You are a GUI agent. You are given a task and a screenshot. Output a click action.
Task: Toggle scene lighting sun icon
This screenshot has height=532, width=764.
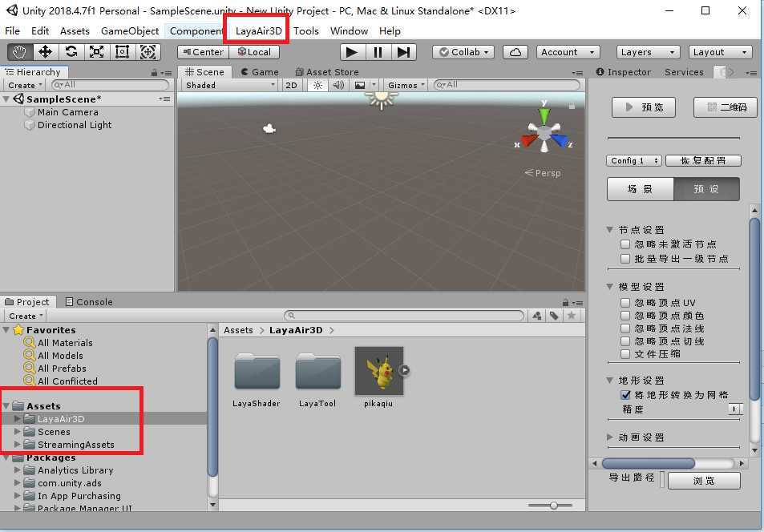(317, 85)
